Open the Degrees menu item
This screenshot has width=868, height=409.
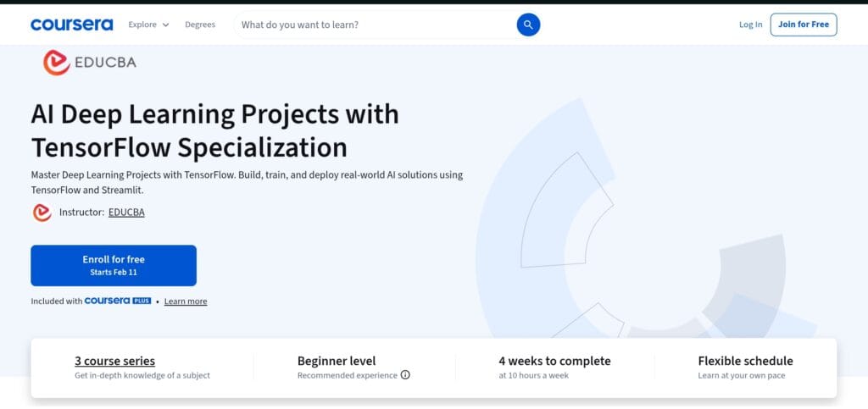coord(200,25)
